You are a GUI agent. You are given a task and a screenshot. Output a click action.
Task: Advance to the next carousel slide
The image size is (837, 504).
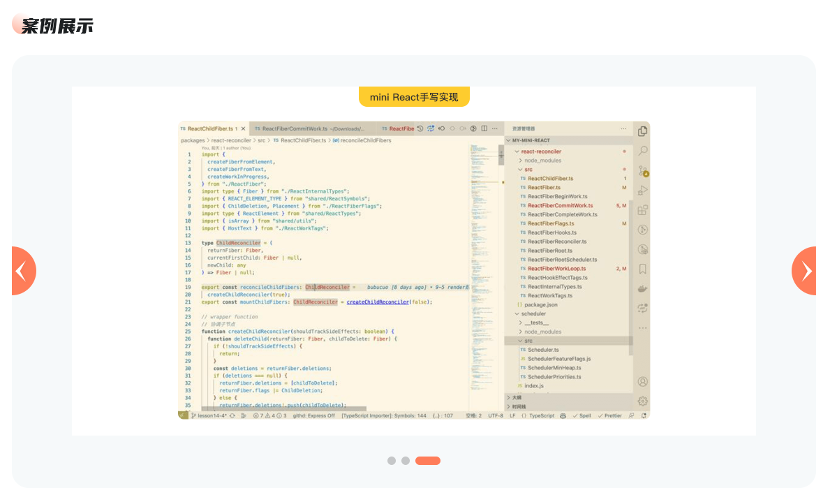804,271
